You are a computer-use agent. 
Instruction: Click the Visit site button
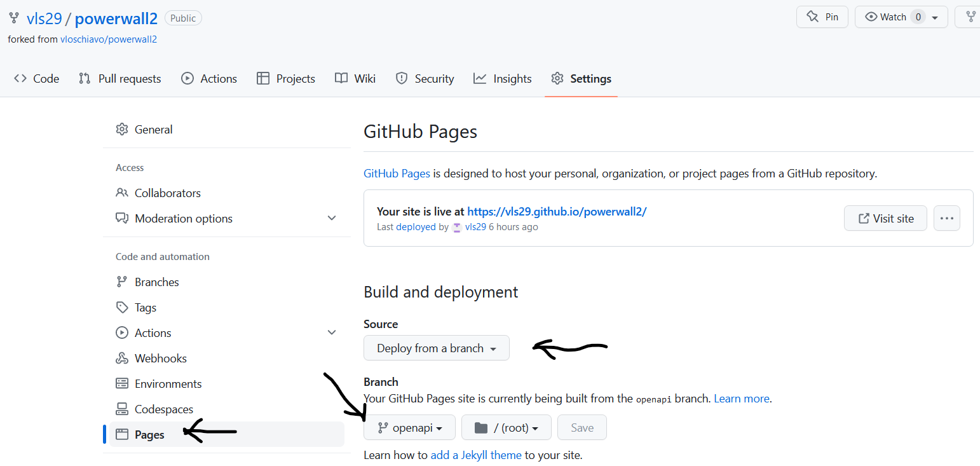pyautogui.click(x=885, y=218)
